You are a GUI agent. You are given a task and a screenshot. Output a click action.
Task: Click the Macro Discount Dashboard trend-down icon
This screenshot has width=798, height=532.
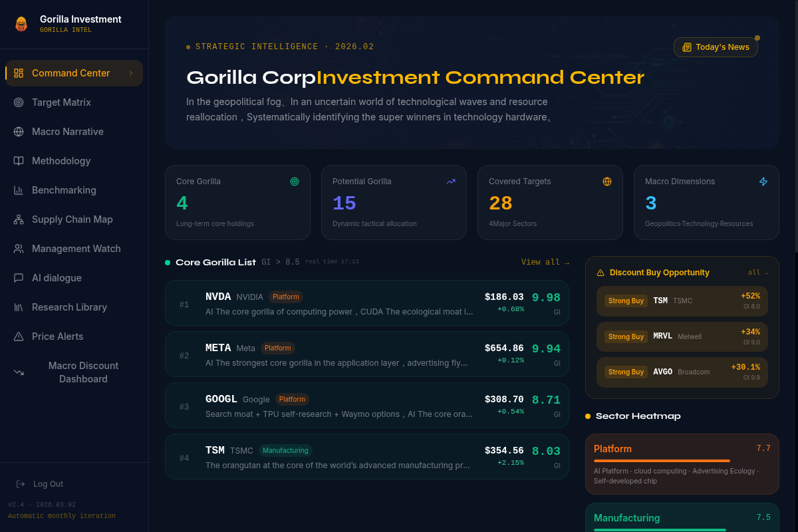19,372
